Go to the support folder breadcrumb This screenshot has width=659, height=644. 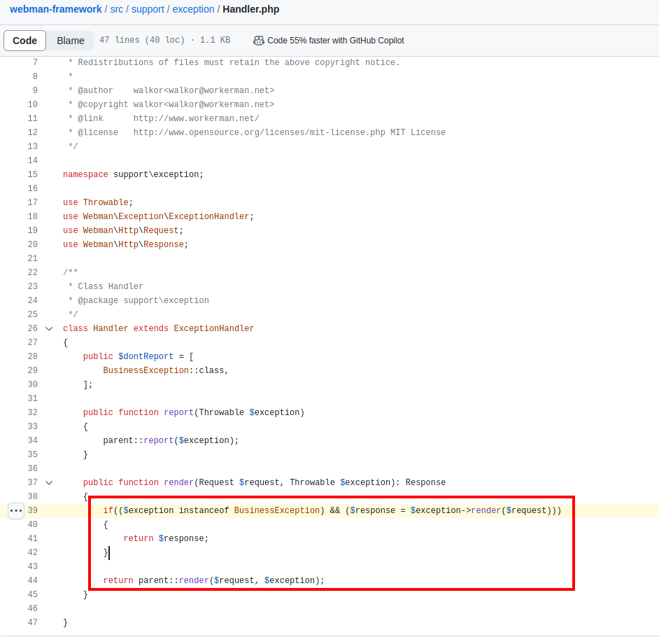pos(148,9)
